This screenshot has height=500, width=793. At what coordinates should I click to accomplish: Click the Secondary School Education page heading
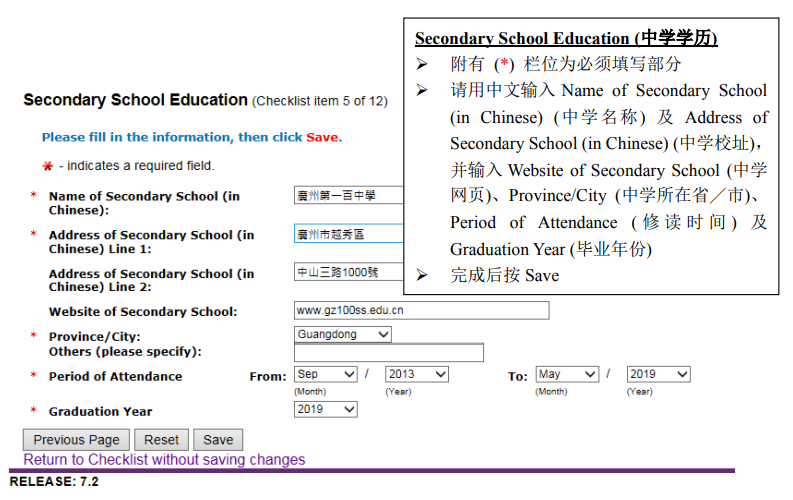(x=135, y=100)
